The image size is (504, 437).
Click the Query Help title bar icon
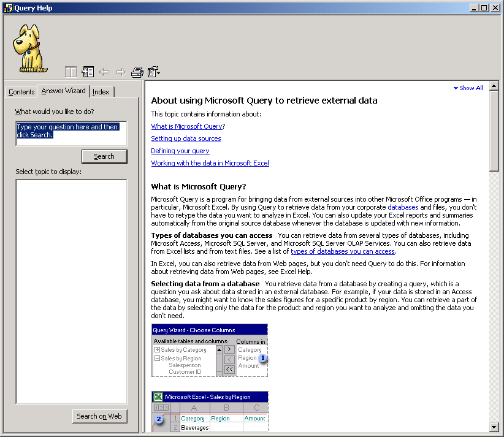tap(8, 8)
